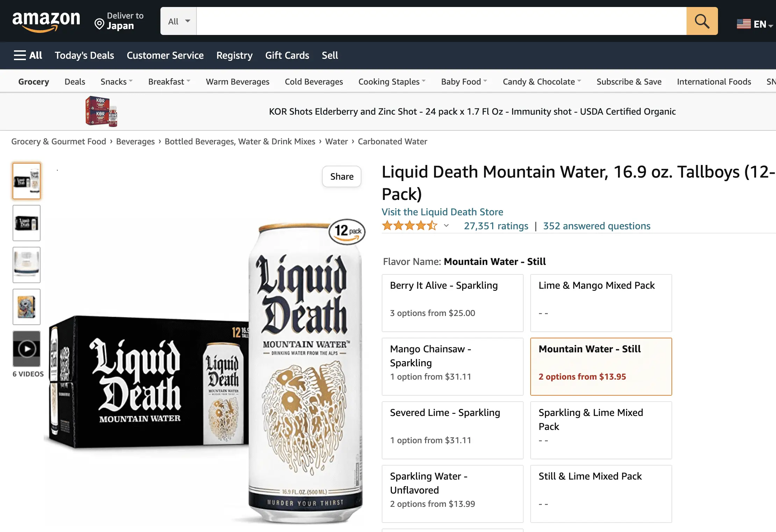This screenshot has width=776, height=532.
Task: Select Still & Lime Mixed Pack flavor
Action: click(x=601, y=494)
